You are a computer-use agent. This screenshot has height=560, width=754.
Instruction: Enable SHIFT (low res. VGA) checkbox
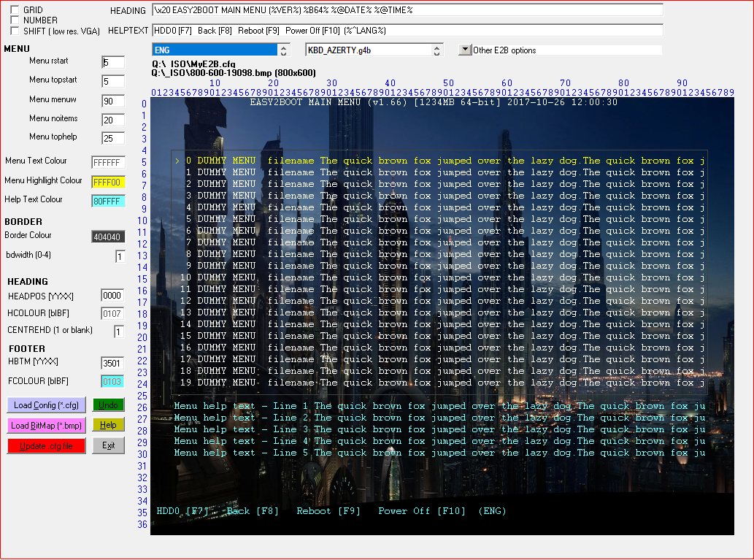[x=15, y=31]
